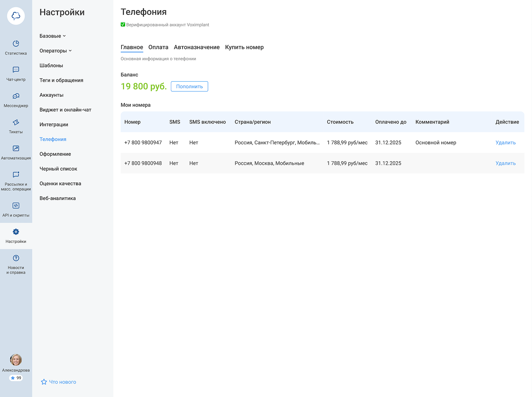The image size is (532, 397).
Task: Open Mailings and mass operations icon
Action: [16, 175]
